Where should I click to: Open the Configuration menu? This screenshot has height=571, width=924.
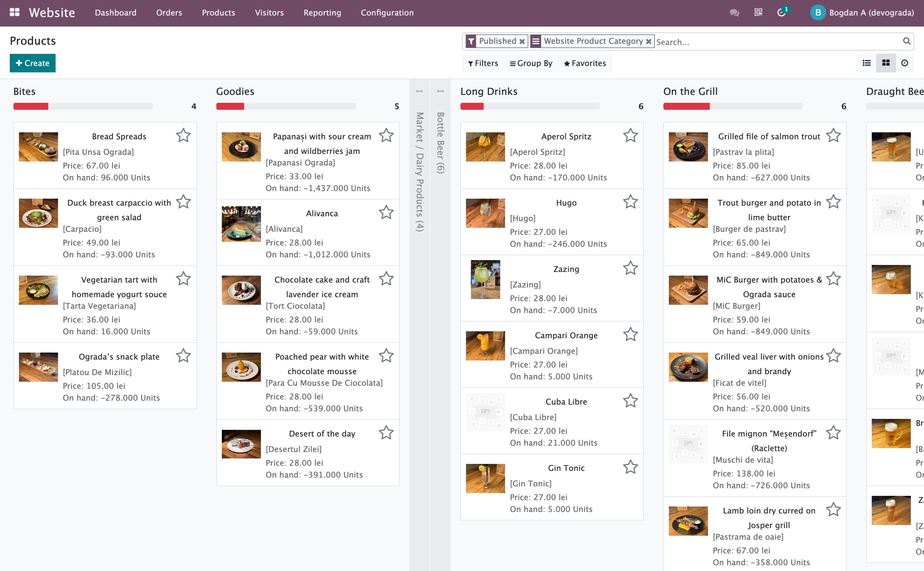point(387,12)
